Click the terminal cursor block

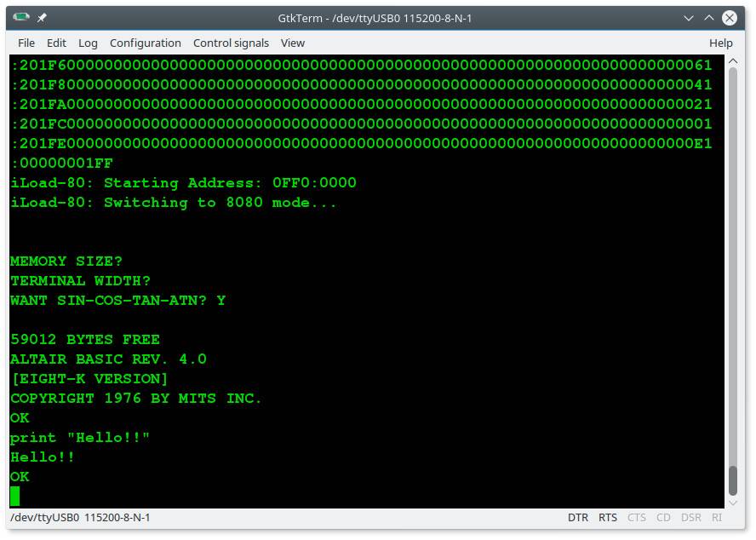pos(15,496)
